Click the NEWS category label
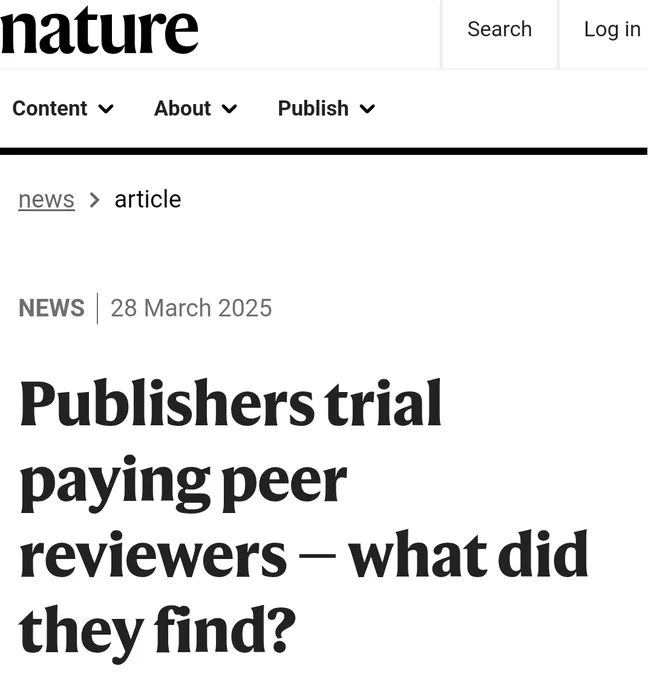Screen dimensions: 651x680 coord(52,309)
